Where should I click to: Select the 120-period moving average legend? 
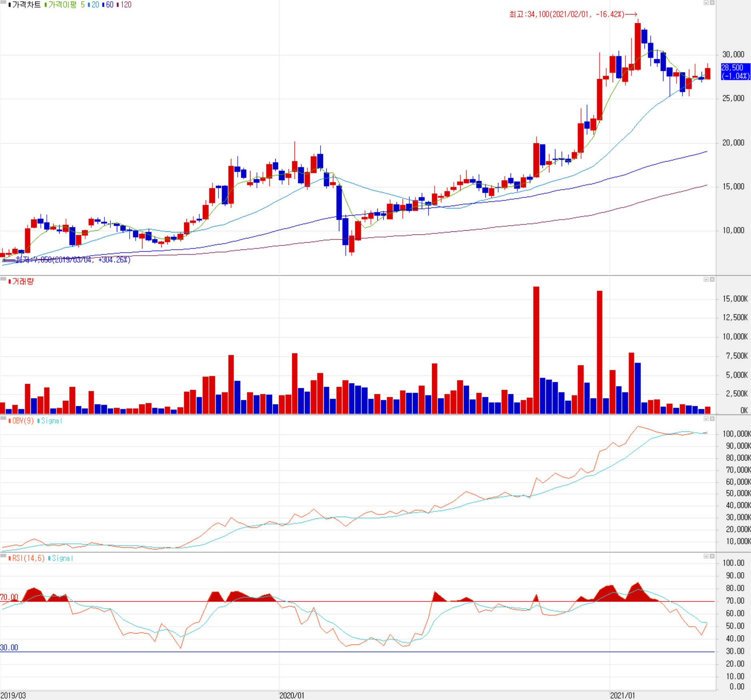tap(126, 5)
